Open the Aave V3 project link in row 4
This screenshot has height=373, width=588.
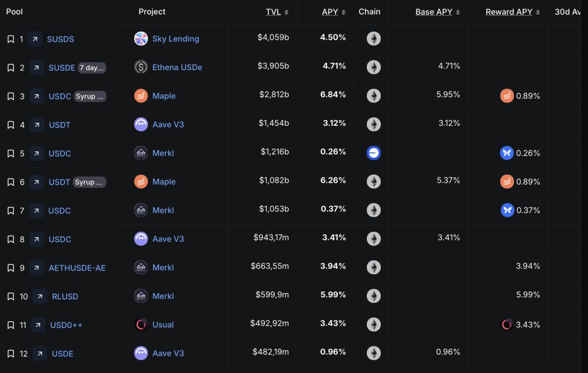click(x=168, y=124)
